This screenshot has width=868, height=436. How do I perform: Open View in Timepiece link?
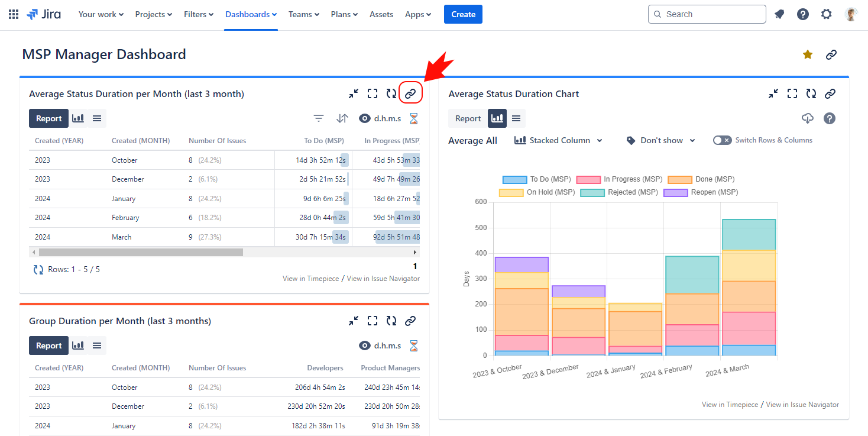[x=310, y=278]
